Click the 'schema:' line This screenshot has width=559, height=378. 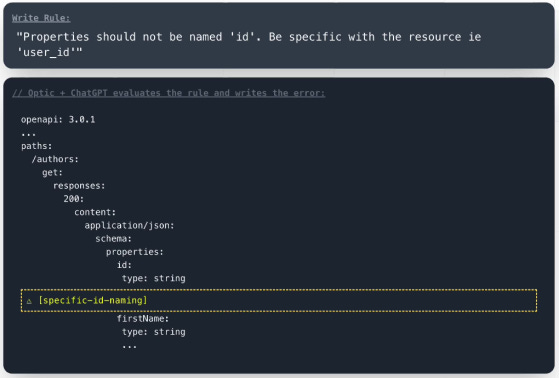coord(113,239)
